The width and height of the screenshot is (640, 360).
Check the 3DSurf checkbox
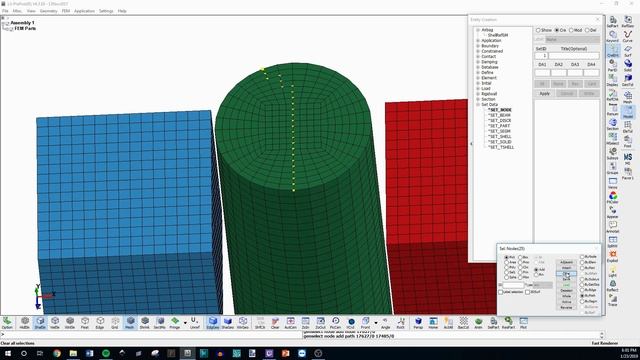pos(527,292)
